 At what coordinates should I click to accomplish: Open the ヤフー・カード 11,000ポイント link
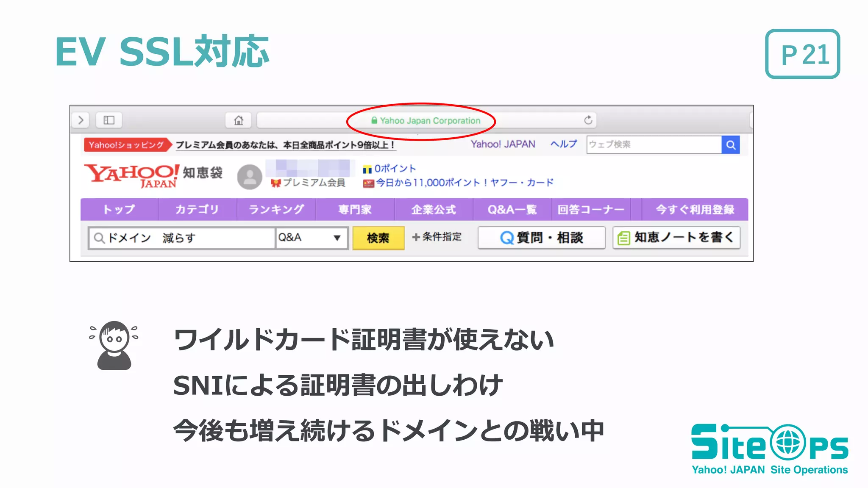[459, 183]
